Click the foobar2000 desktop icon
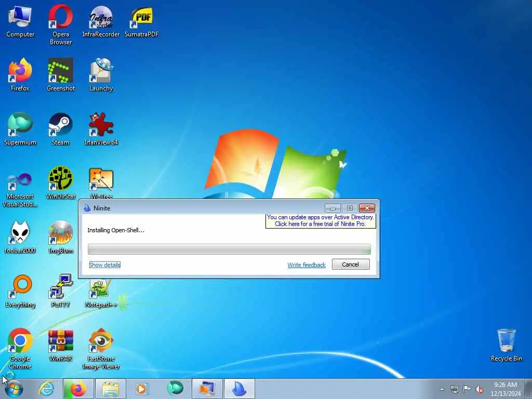Viewport: 532px width, 399px height. 20,237
